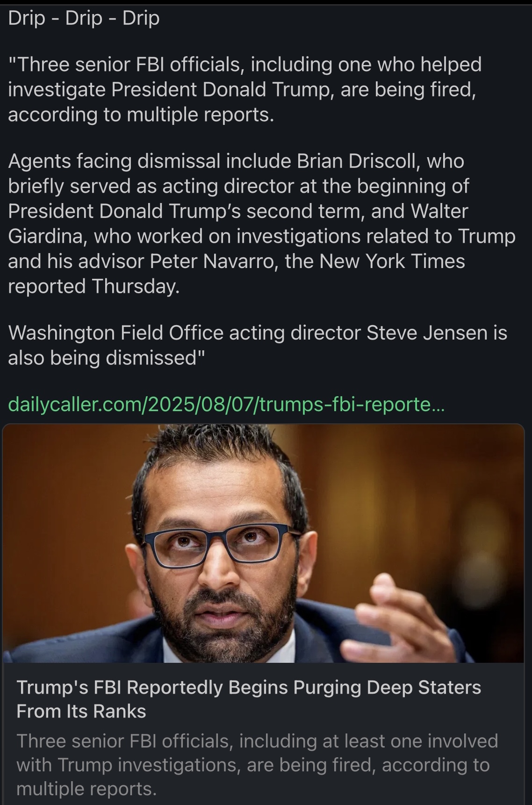Image resolution: width=532 pixels, height=805 pixels.
Task: Select the paragraph starting "Agents facing dismissal"
Action: [x=262, y=224]
